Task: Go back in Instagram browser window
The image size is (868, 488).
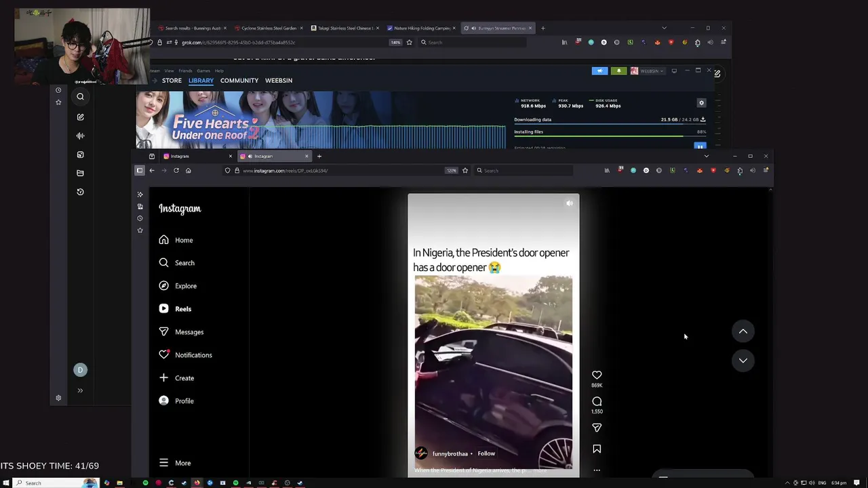Action: tap(152, 171)
